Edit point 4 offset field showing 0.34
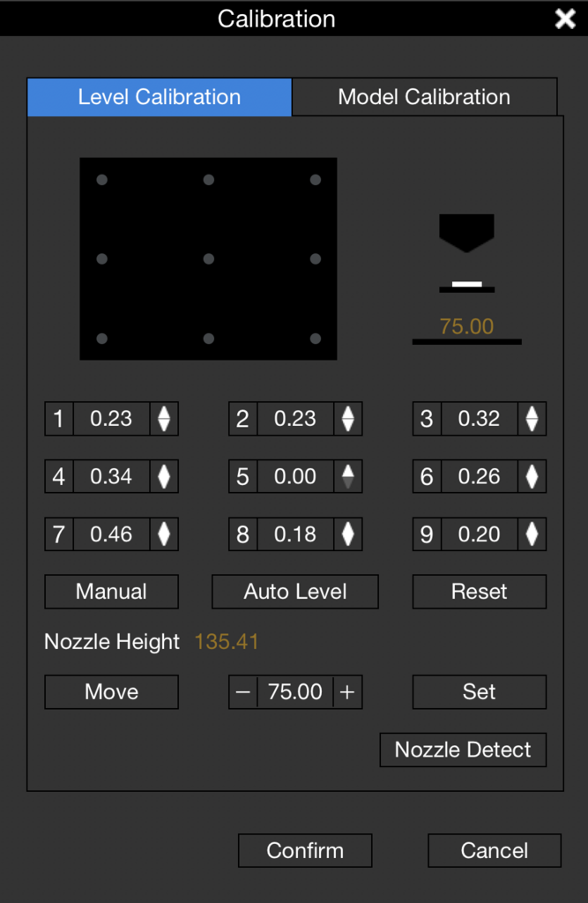 (111, 476)
